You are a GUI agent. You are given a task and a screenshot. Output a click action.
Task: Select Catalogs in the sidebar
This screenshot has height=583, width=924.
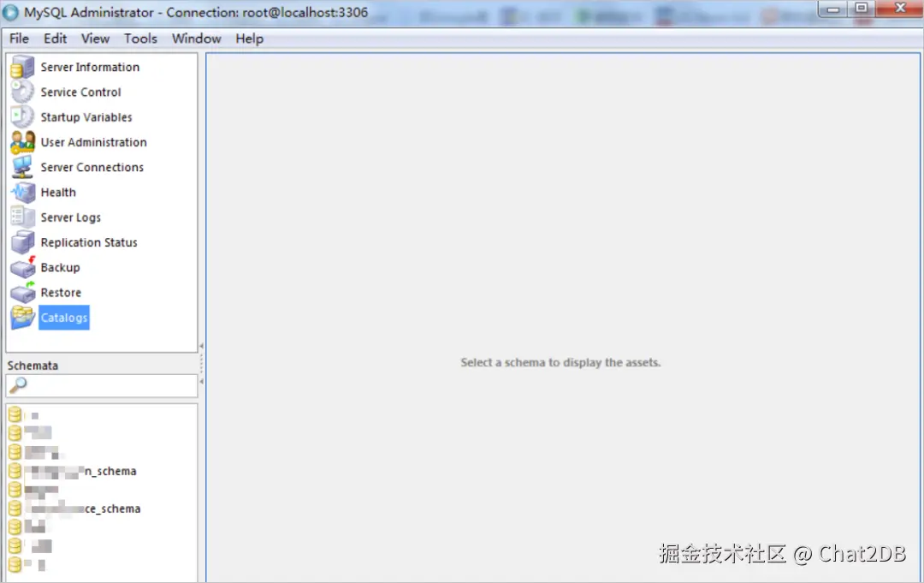63,318
